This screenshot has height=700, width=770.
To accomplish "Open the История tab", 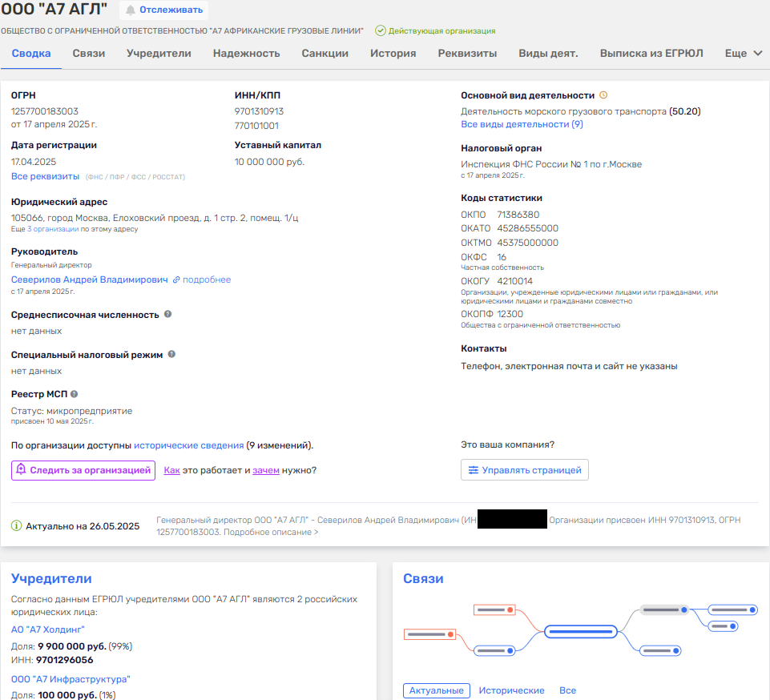I will pyautogui.click(x=393, y=53).
